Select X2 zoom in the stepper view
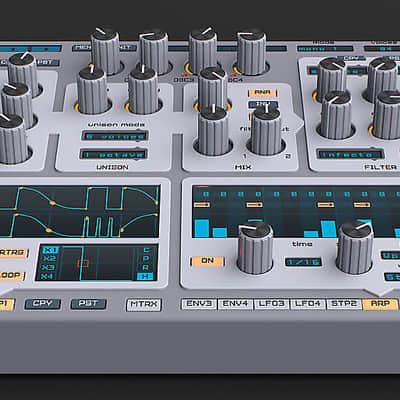Image resolution: width=400 pixels, height=400 pixels. tap(49, 258)
